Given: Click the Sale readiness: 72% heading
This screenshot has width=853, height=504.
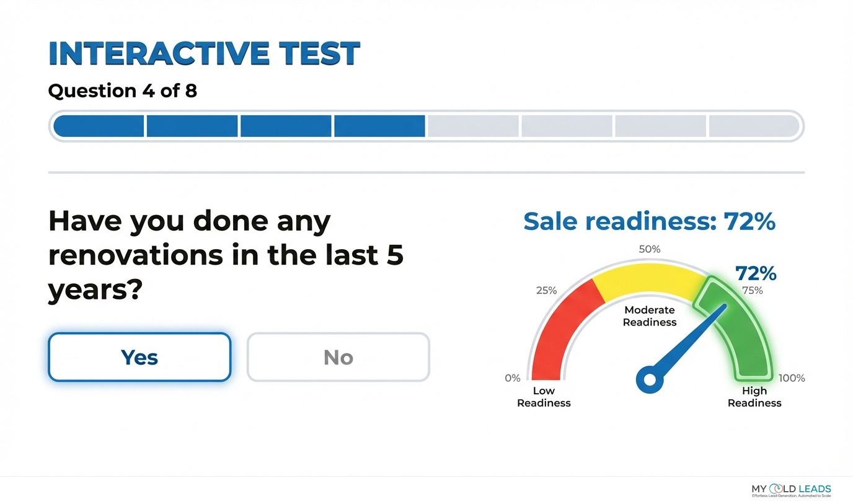Looking at the screenshot, I should [650, 221].
